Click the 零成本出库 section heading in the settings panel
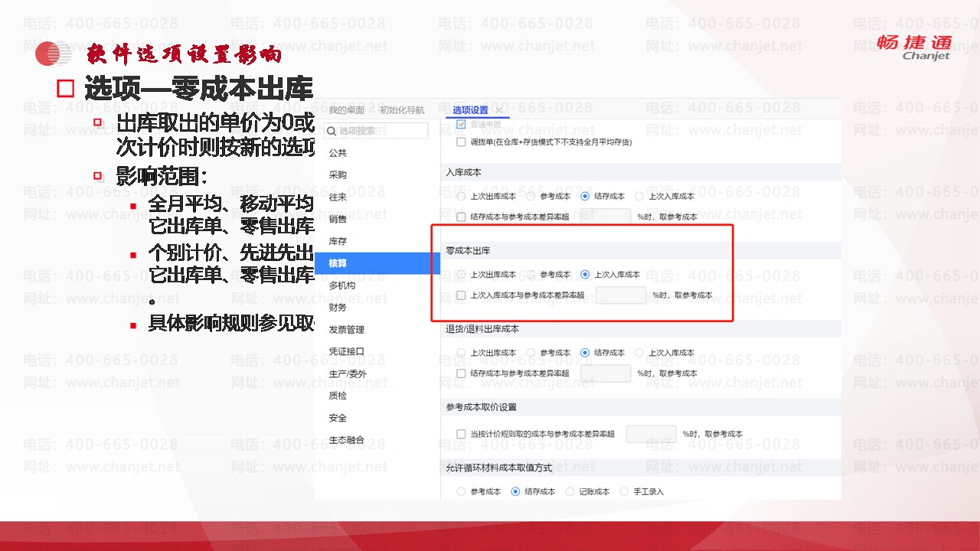The width and height of the screenshot is (980, 551). (468, 250)
